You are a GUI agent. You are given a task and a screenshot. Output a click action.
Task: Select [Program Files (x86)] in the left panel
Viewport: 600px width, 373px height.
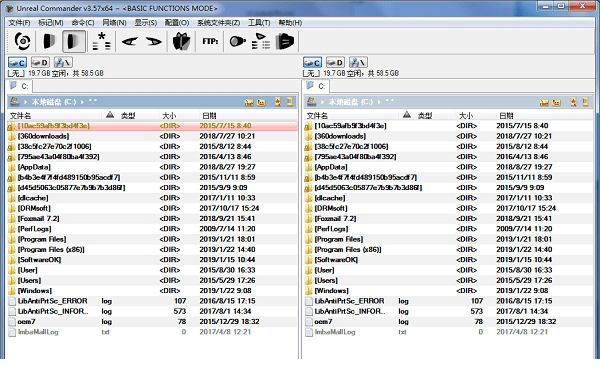click(x=152, y=249)
